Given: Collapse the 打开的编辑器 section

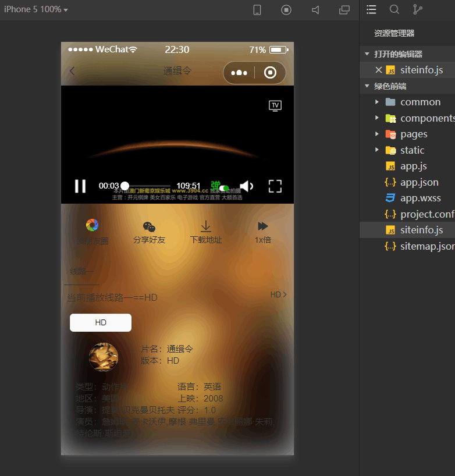Looking at the screenshot, I should [x=367, y=54].
